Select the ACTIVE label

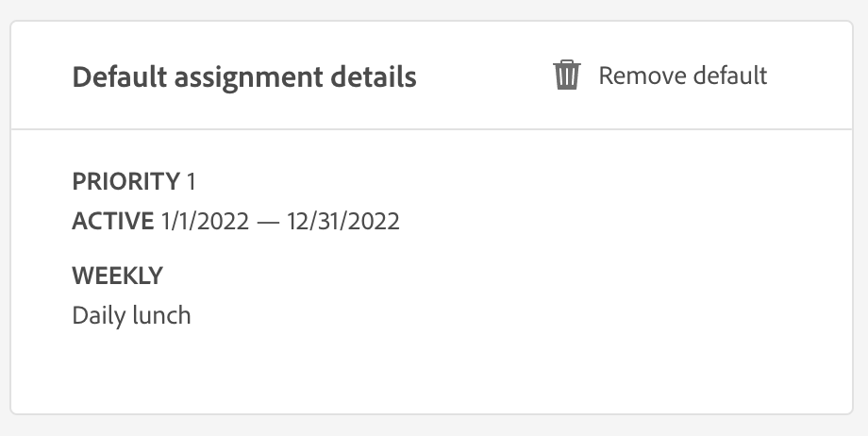(x=112, y=222)
